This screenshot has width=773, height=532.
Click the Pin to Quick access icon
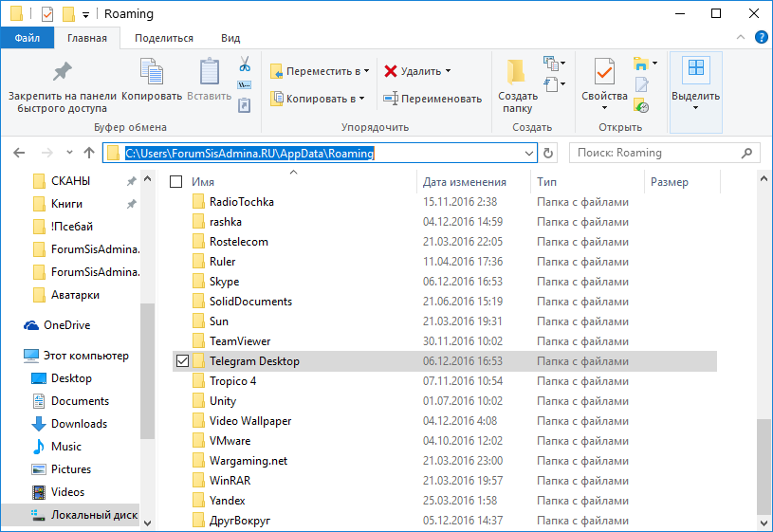[x=62, y=72]
